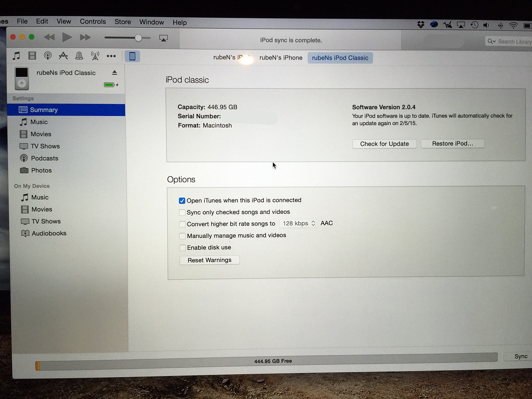532x399 pixels.
Task: Open the Music library icon in toolbar
Action: (x=16, y=56)
